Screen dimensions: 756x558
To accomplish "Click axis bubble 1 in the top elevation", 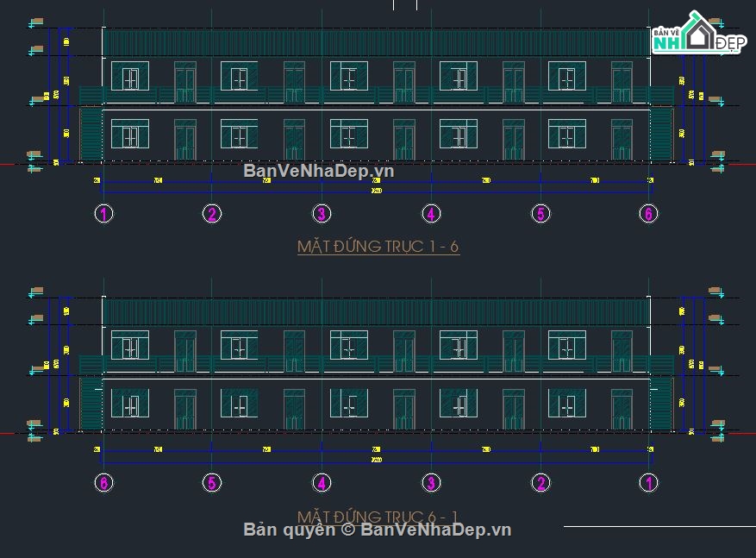I will coord(103,214).
